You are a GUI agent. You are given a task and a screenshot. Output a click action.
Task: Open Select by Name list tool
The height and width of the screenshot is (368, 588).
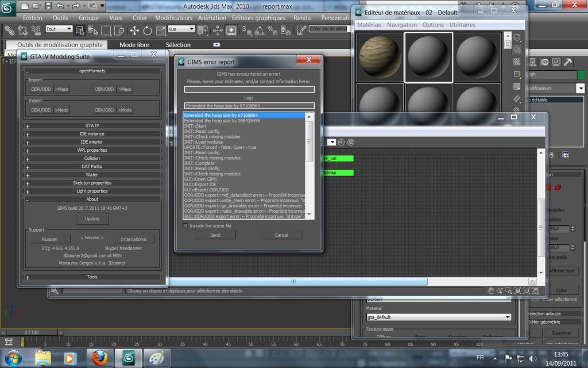pyautogui.click(x=92, y=30)
